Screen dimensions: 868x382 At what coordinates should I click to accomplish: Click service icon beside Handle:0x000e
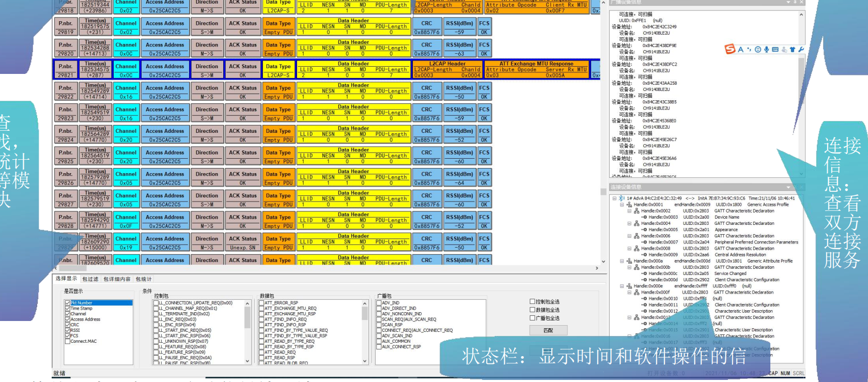point(629,286)
